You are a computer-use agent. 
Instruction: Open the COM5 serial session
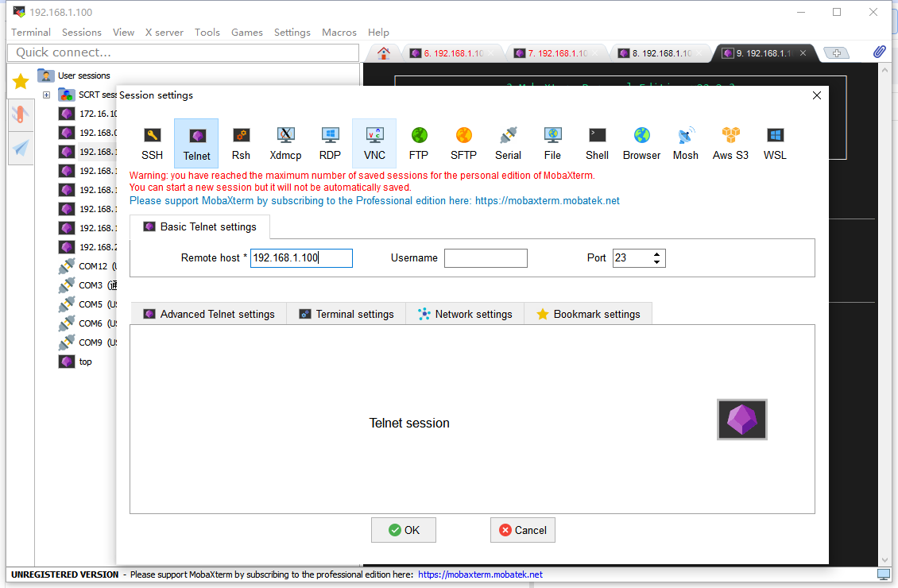(x=87, y=304)
